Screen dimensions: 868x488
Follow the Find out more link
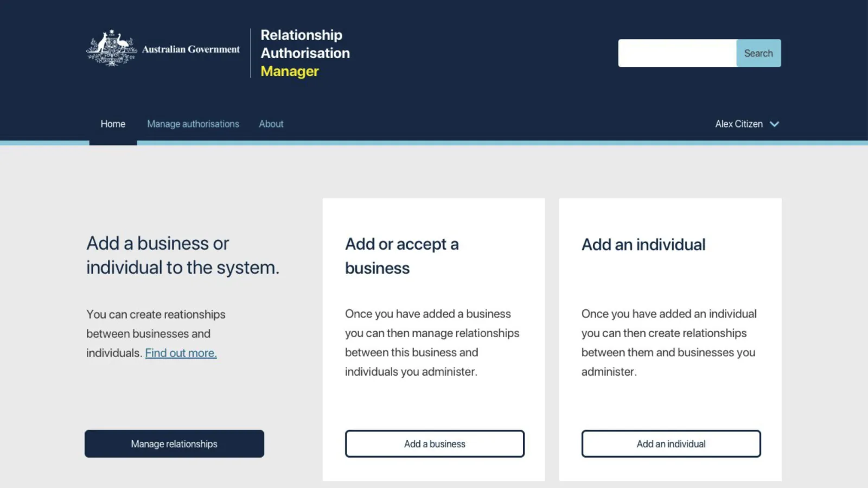(x=181, y=353)
